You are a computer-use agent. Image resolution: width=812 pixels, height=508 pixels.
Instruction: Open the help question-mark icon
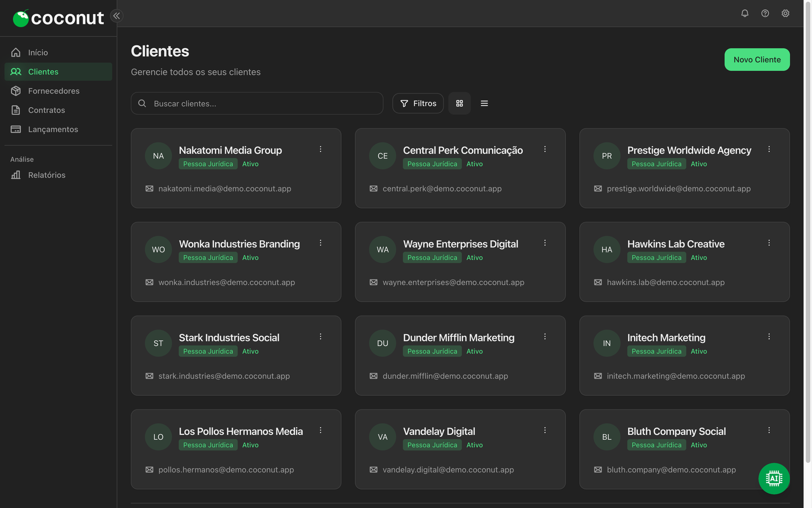765,13
